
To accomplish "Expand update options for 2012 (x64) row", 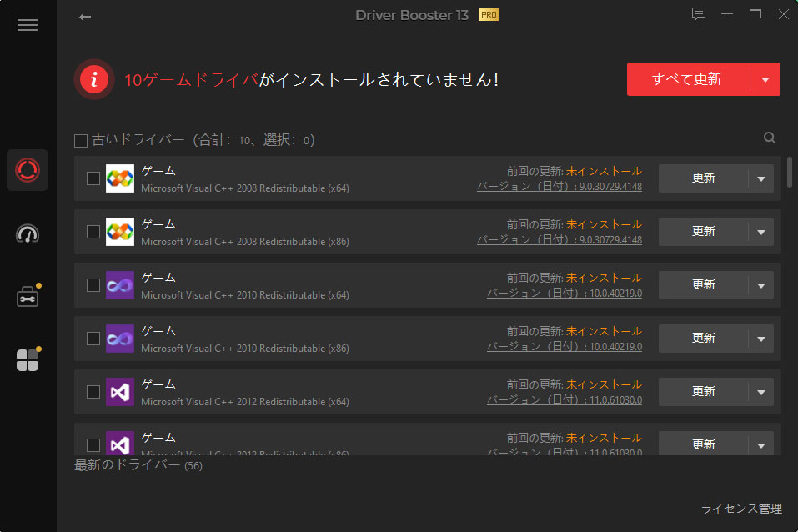I will tap(761, 393).
